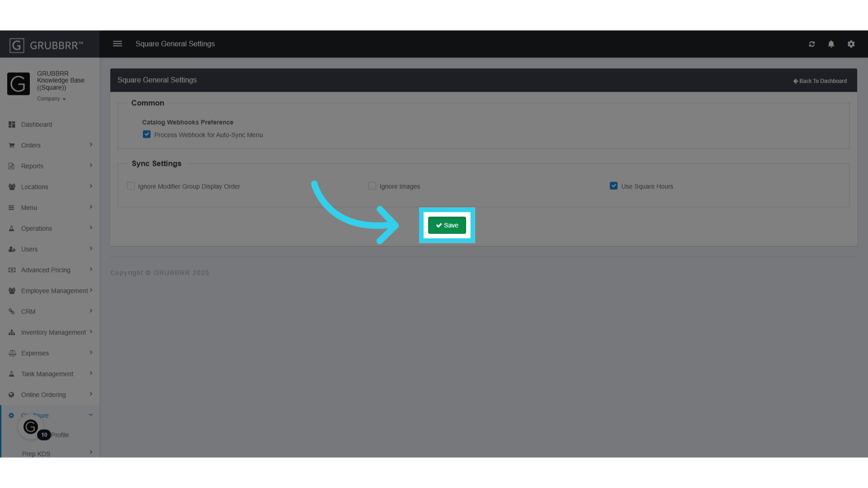Click the GRUBBRR logo in header

click(46, 45)
